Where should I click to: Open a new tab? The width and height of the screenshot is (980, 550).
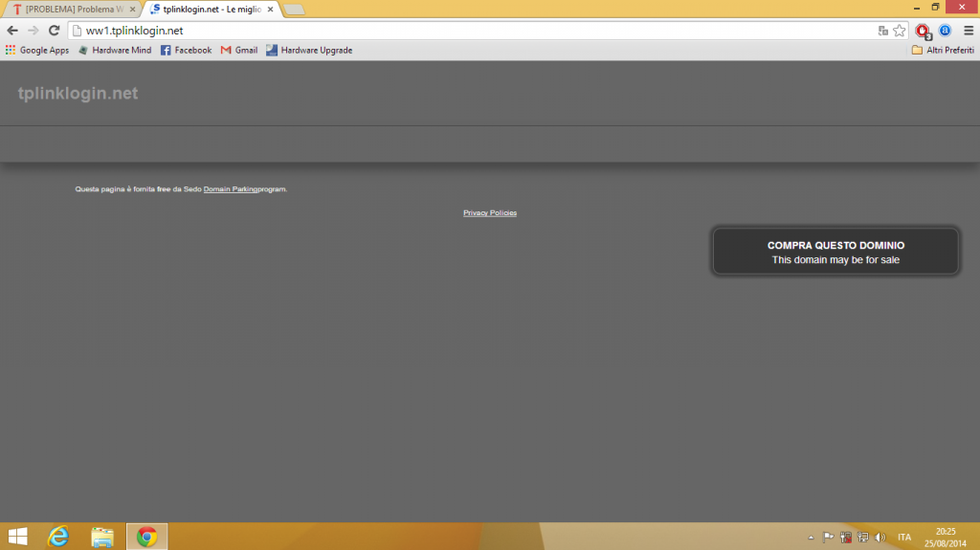(294, 10)
